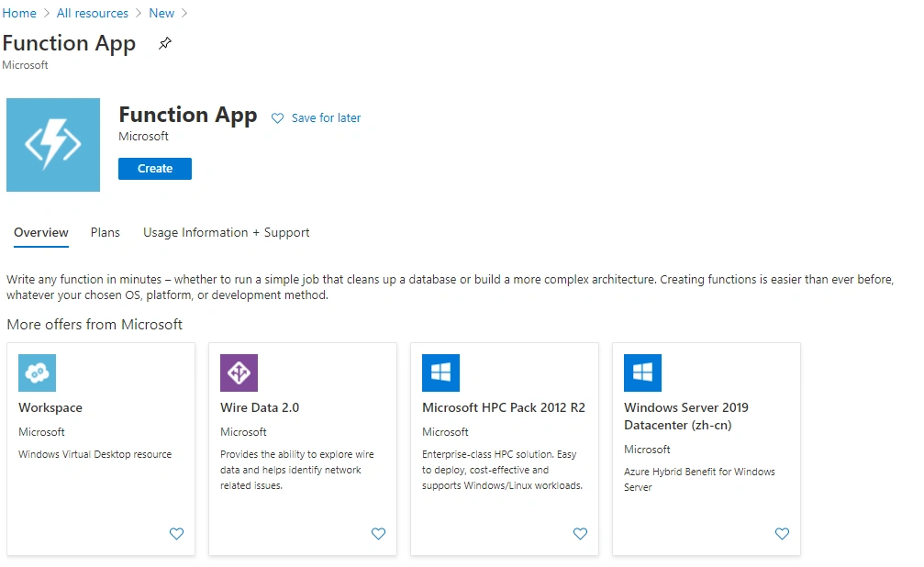Go to the Home breadcrumb
Viewport: 924px width, 567px height.
(x=19, y=13)
